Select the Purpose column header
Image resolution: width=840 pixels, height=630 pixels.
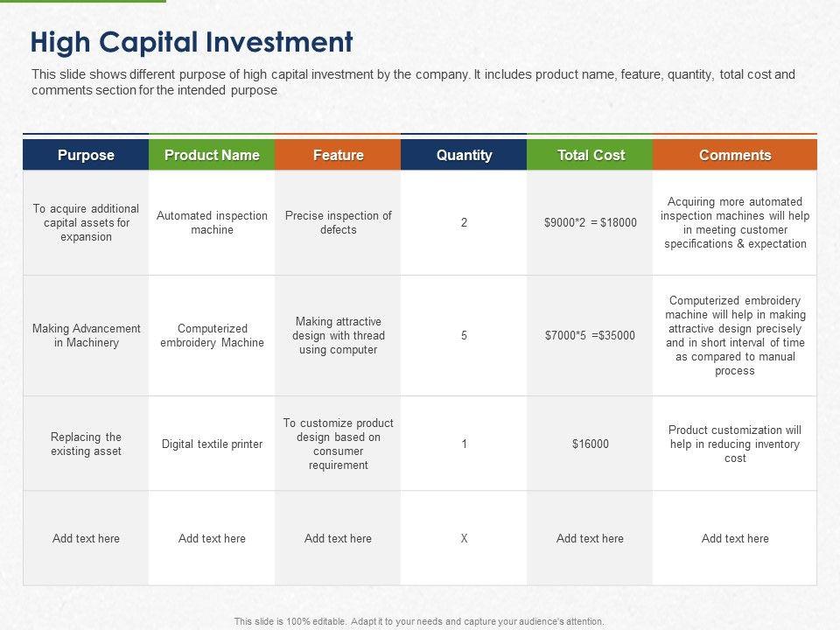86,155
